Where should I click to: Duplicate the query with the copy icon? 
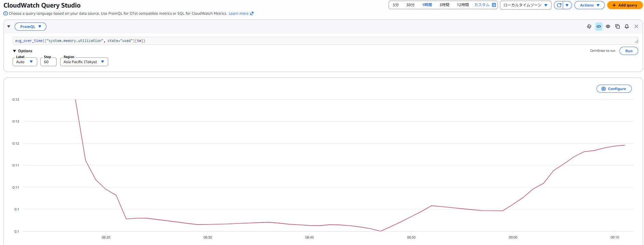[617, 26]
